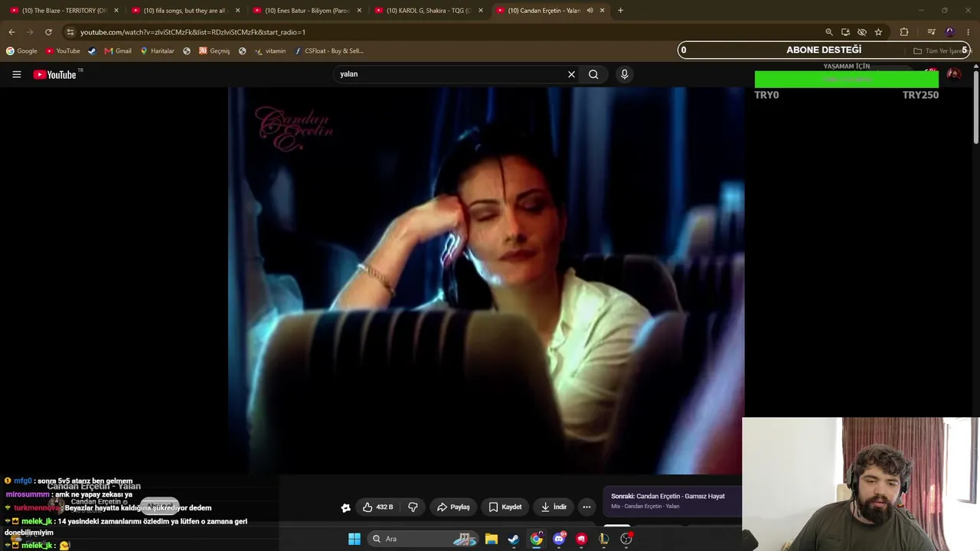Start voice search with the microphone
The height and width of the screenshot is (551, 980).
625,74
